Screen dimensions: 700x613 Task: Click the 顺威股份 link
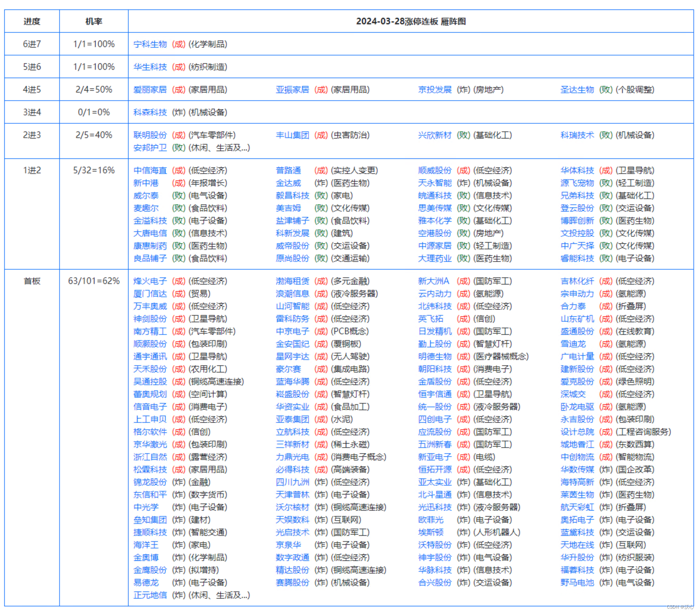click(435, 171)
